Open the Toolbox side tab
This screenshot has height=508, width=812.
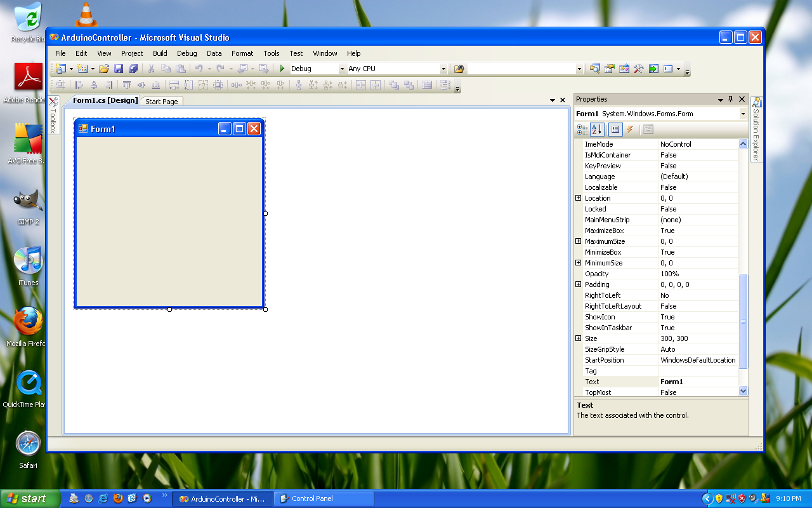tap(53, 115)
